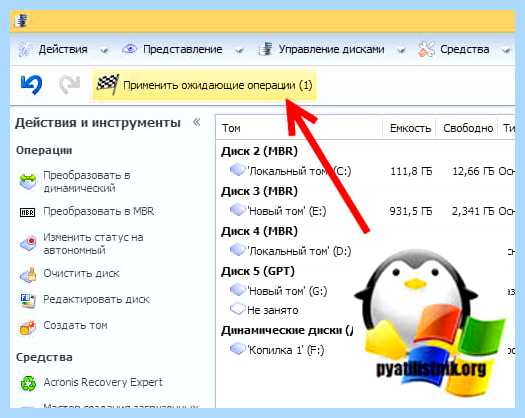Click the eye icon beside Представление

[x=130, y=49]
